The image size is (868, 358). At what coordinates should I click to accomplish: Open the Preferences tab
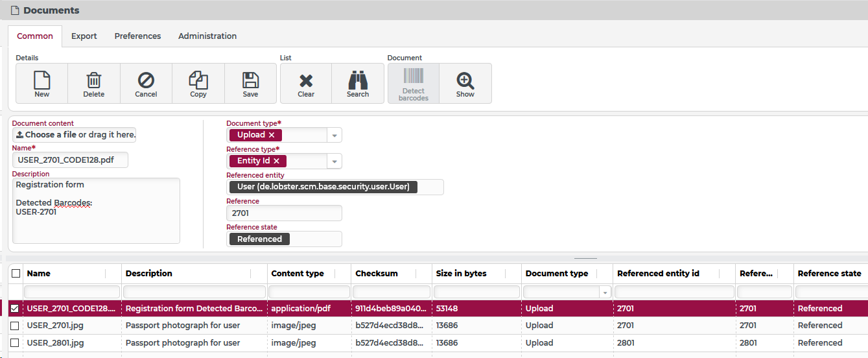[137, 36]
